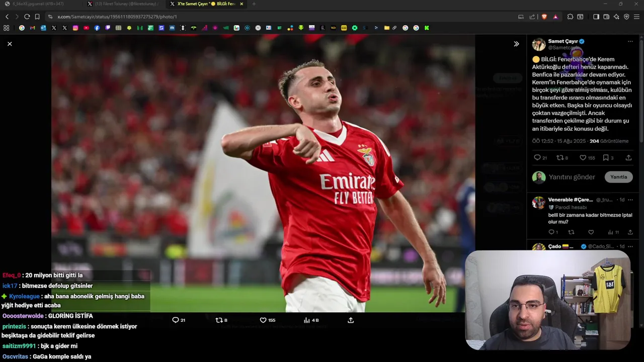Viewport: 644px width, 362px height.
Task: Share this page from the address bar
Action: click(532, 17)
